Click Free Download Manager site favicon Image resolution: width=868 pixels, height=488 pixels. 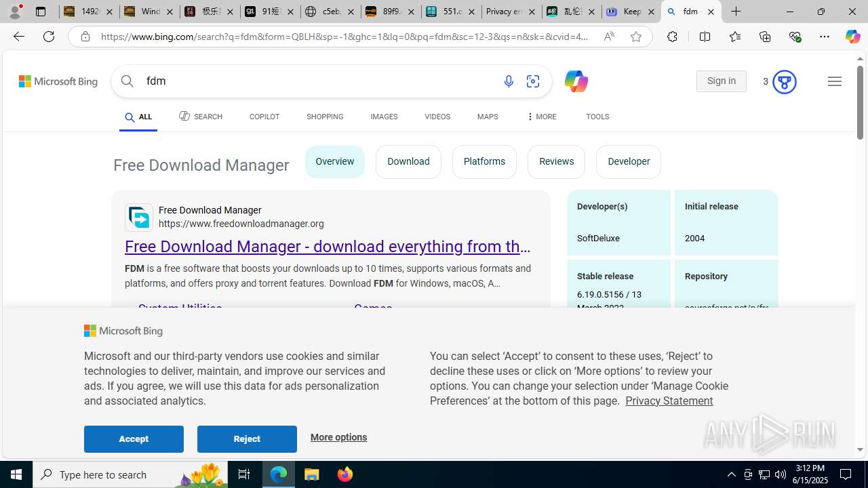139,218
